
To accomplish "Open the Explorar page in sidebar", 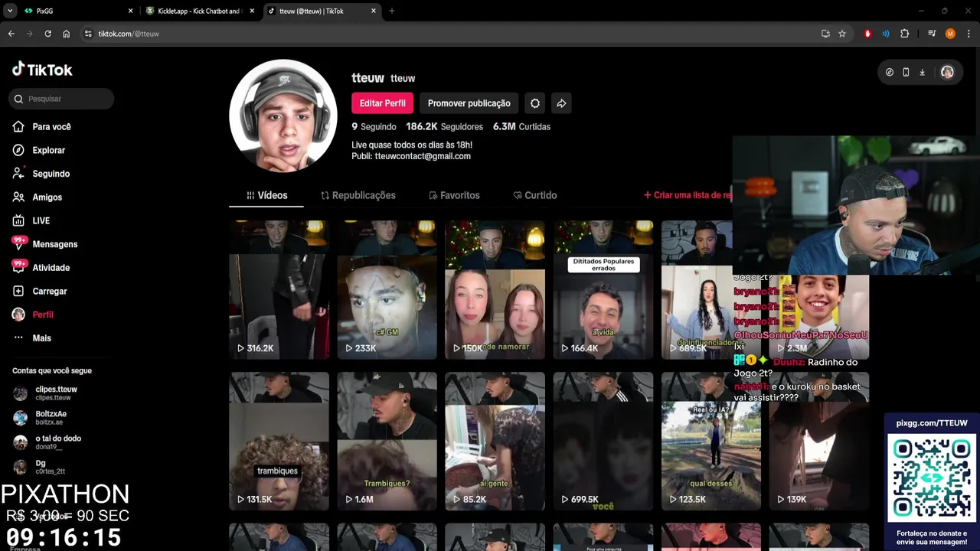I will coord(39,150).
